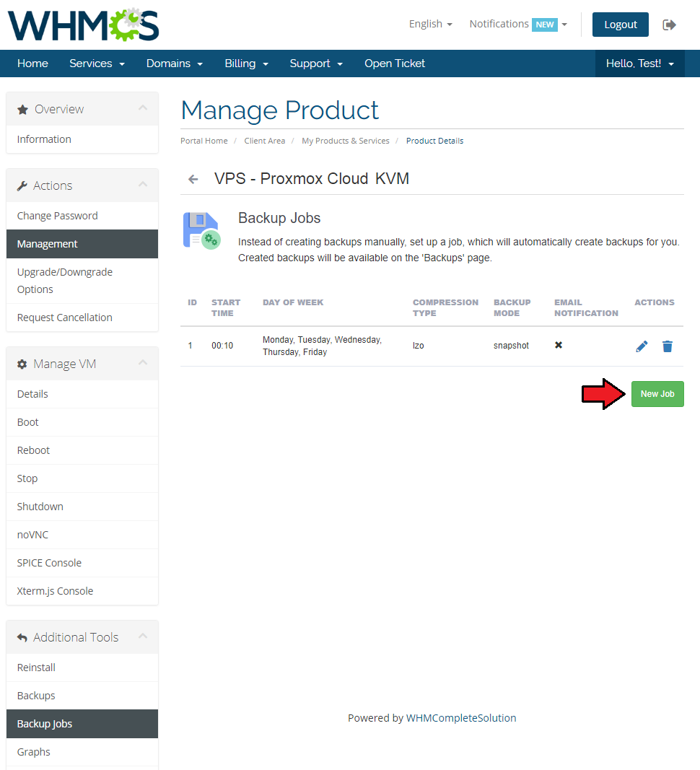Click the Monday through Friday days cell
This screenshot has height=770, width=700.
(322, 346)
